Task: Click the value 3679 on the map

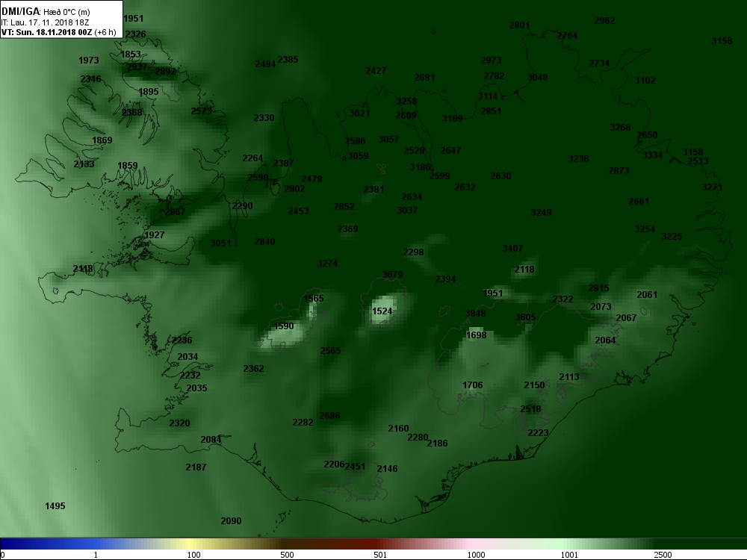Action: pyautogui.click(x=393, y=275)
